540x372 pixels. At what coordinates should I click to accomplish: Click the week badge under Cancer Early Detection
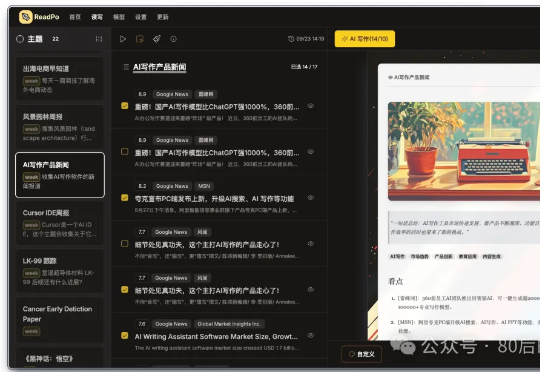click(31, 331)
